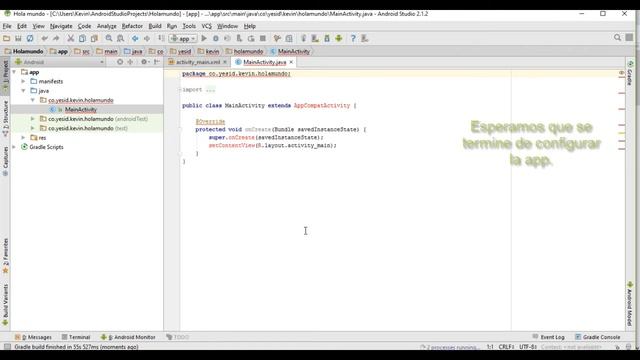
Task: Click the Save All toolbar icon
Action: click(18, 38)
